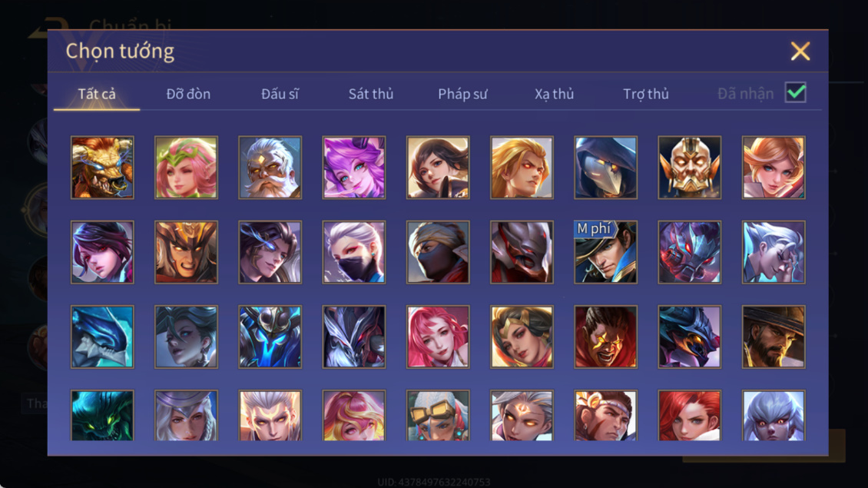Show all heroes via 'Tất cả' tab

pyautogui.click(x=97, y=95)
